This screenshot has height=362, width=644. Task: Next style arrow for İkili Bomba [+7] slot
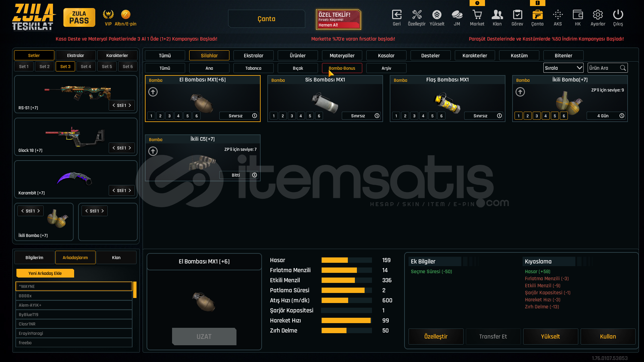tap(39, 211)
